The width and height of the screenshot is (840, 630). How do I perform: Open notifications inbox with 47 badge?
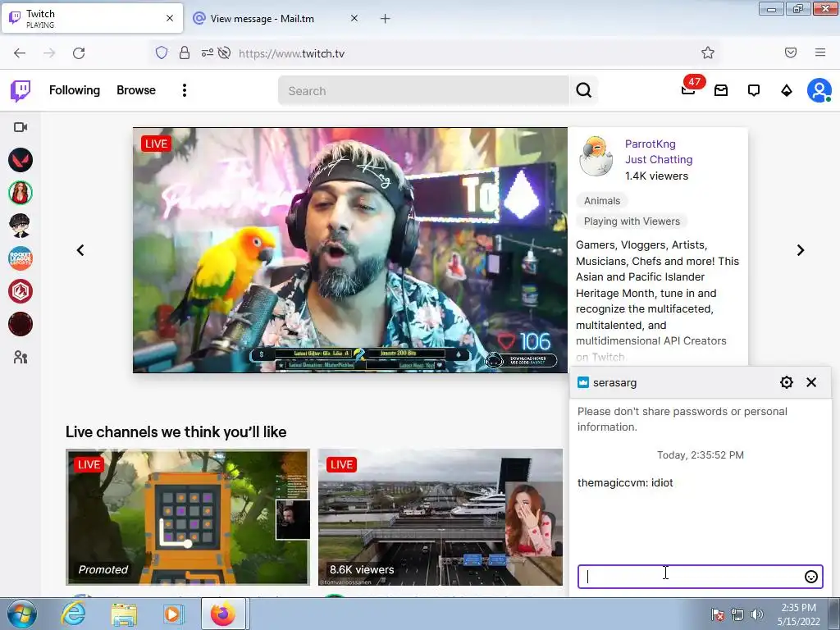click(x=689, y=89)
